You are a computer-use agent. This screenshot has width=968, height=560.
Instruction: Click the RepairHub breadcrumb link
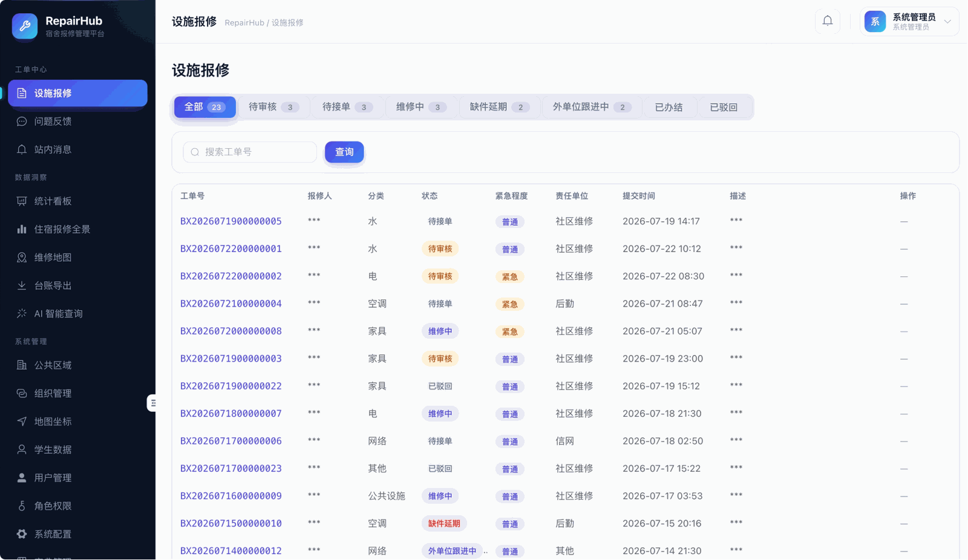click(244, 23)
